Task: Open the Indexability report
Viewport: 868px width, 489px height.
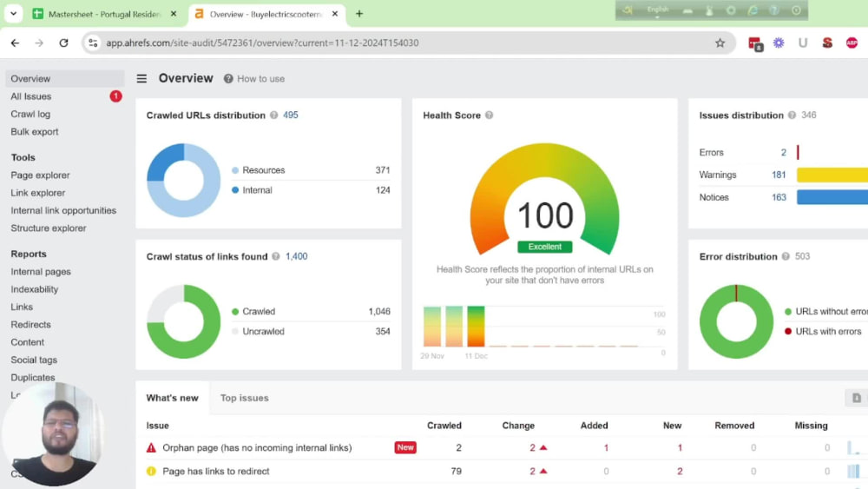Action: [x=35, y=289]
